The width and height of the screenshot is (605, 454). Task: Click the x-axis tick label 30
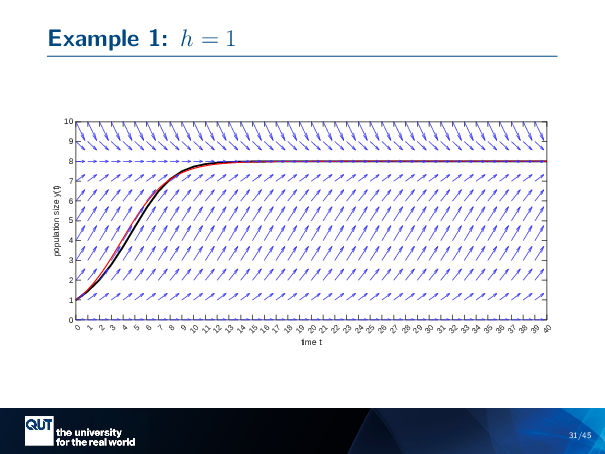click(429, 329)
